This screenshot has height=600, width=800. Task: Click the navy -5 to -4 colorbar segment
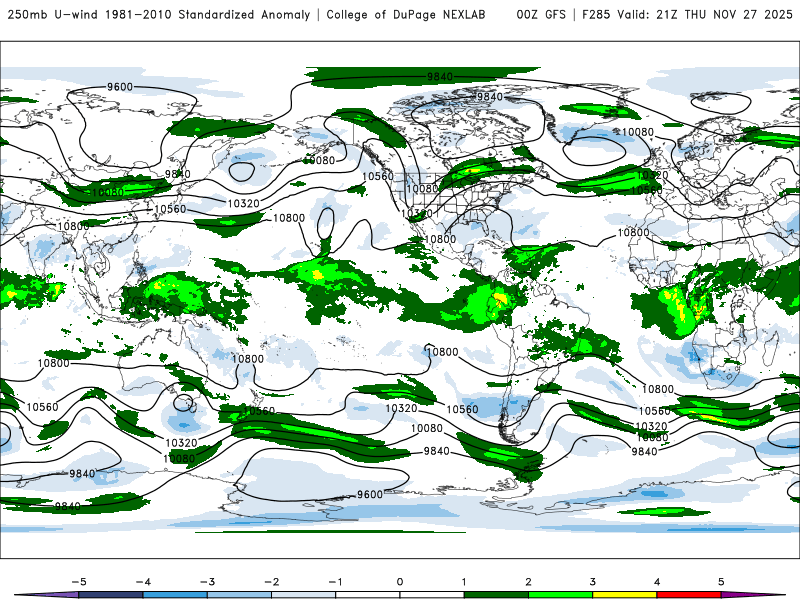click(x=111, y=595)
